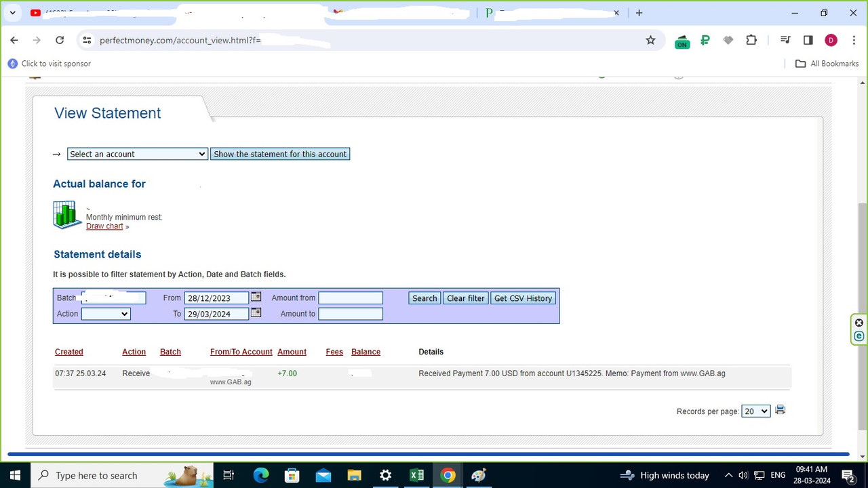Screen dimensions: 868x488
Task: Click the browser back arrow
Action: pos(14,40)
